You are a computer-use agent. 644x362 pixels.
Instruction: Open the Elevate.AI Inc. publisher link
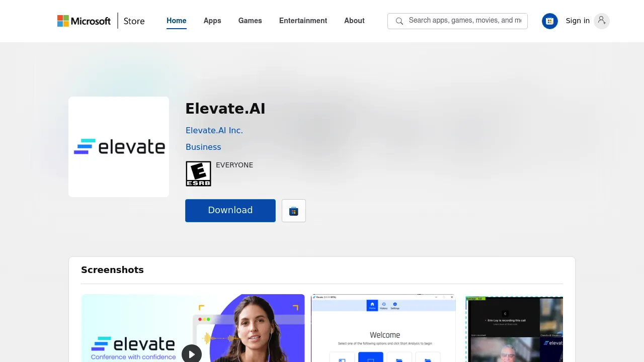(214, 130)
